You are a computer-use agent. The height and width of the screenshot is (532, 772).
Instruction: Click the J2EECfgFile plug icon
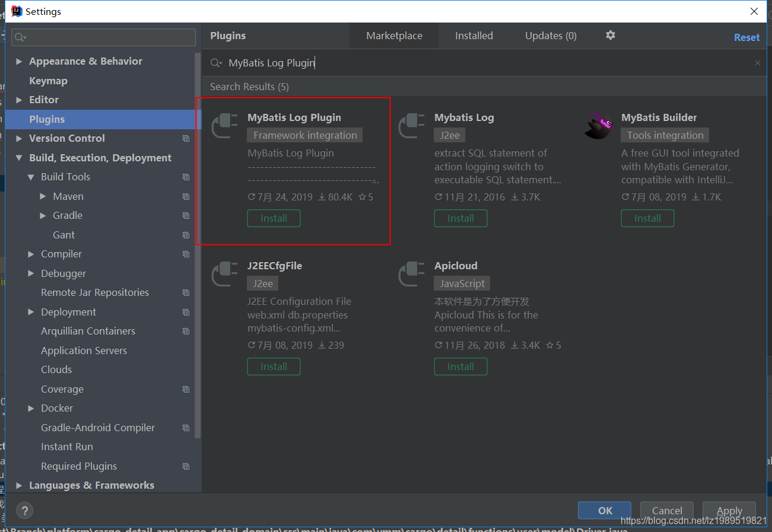coord(224,273)
